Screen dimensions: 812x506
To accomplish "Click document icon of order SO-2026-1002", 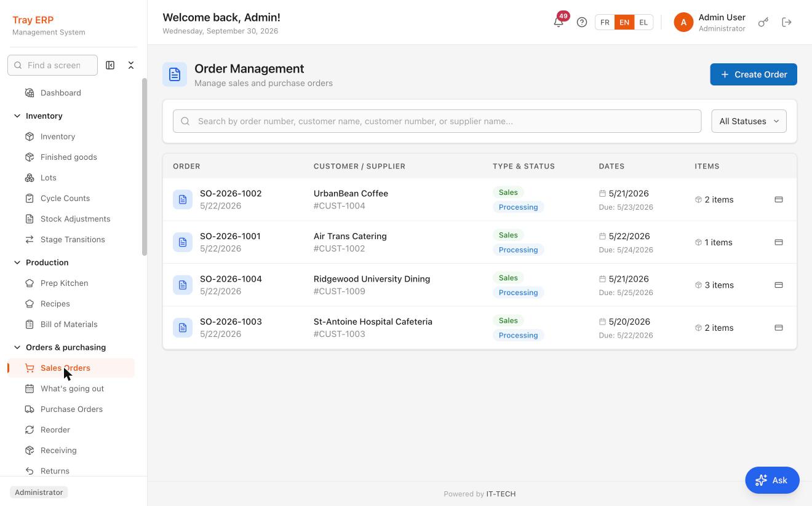I will click(x=183, y=199).
